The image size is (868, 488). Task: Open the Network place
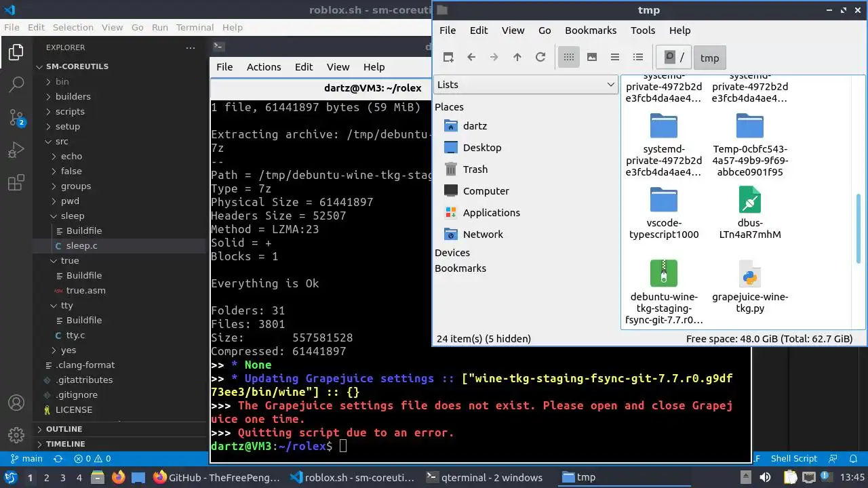pos(483,235)
